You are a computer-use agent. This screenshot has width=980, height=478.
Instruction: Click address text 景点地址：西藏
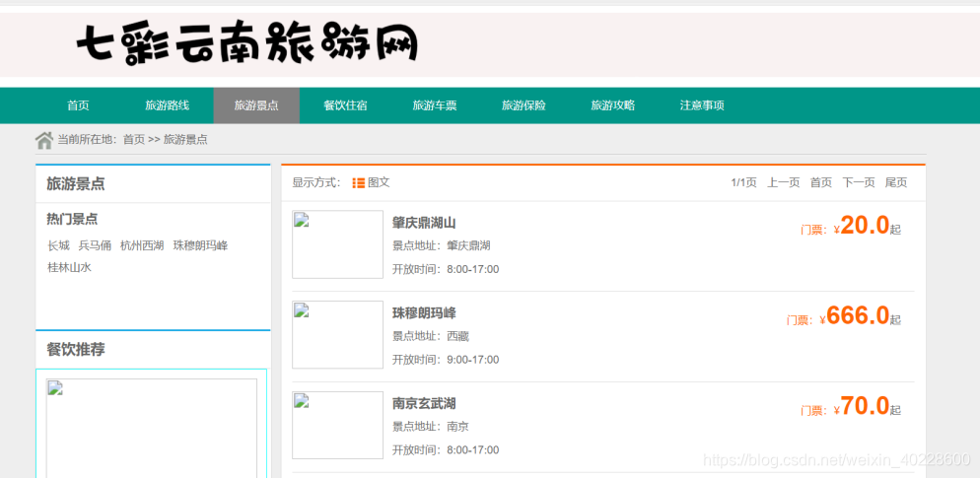(x=431, y=337)
